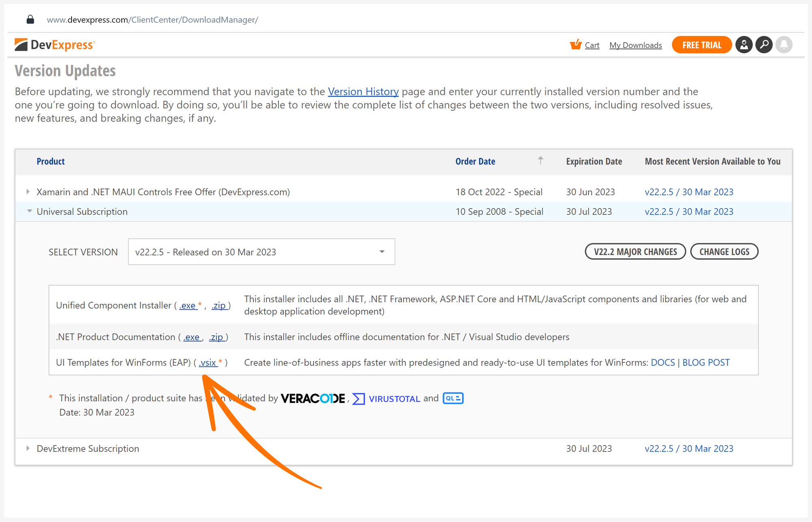This screenshot has height=522, width=812.
Task: Open My Downloads menu item
Action: click(636, 45)
